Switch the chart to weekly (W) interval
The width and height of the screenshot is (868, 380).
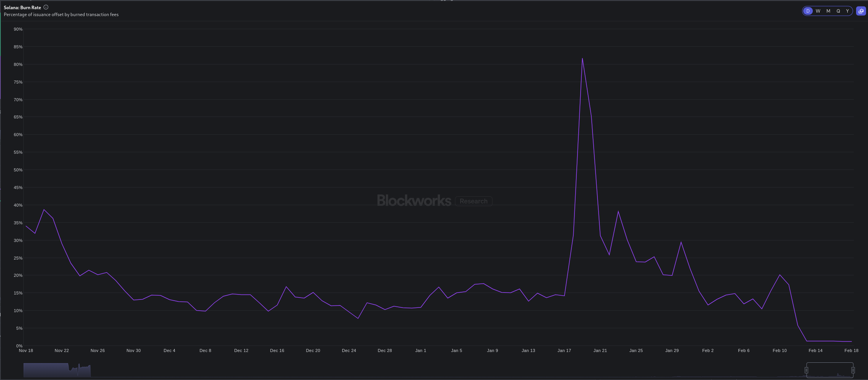coord(818,11)
